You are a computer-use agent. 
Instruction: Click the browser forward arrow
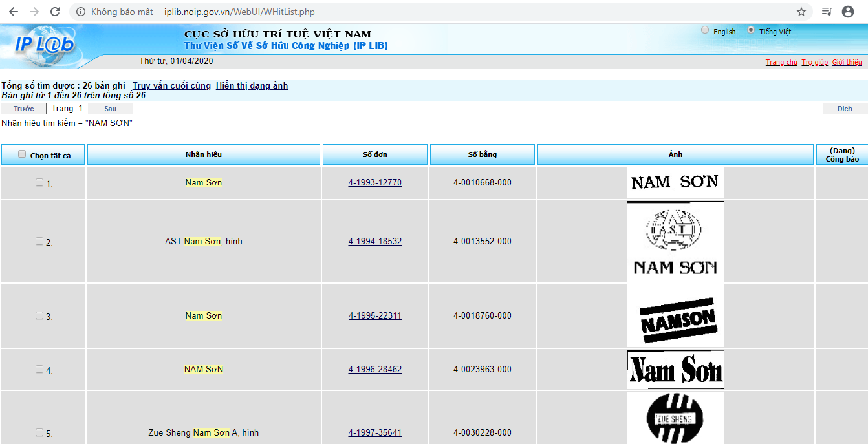(34, 12)
